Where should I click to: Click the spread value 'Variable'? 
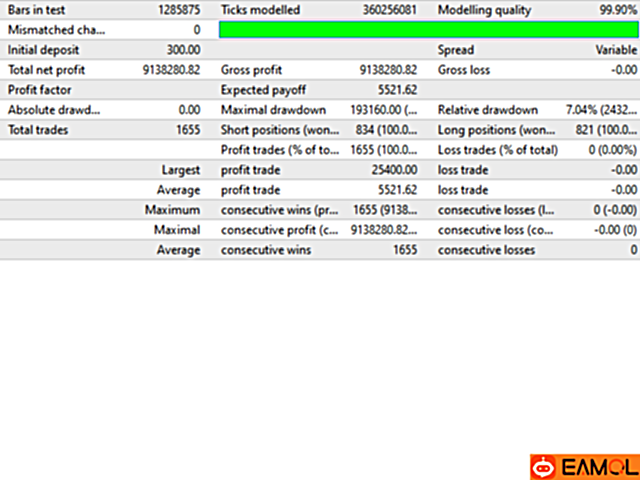616,50
